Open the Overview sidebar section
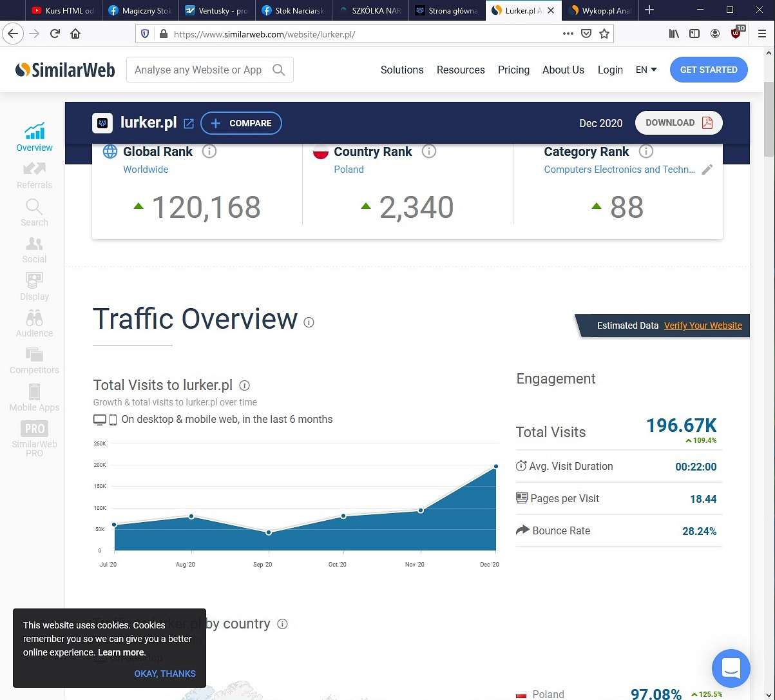Image resolution: width=775 pixels, height=700 pixels. coord(34,137)
